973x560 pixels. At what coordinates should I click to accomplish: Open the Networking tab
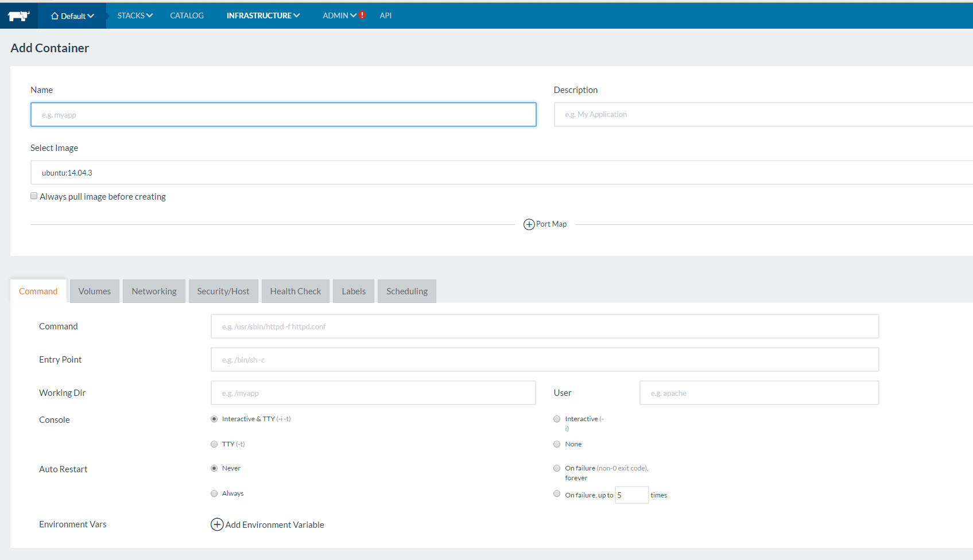point(154,291)
